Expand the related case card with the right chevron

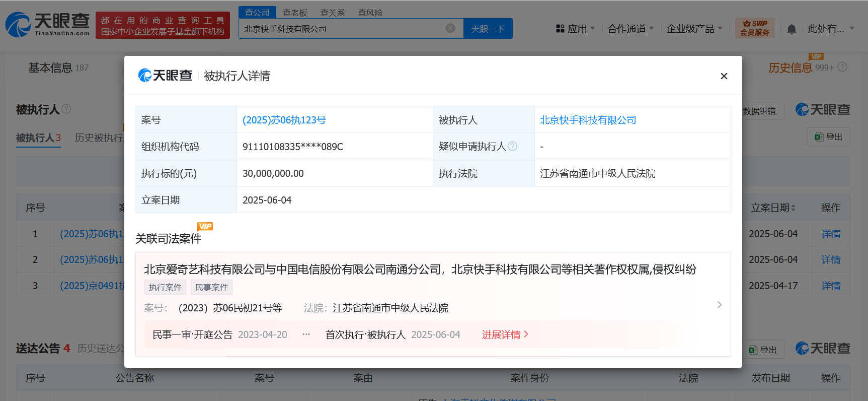[x=720, y=305]
